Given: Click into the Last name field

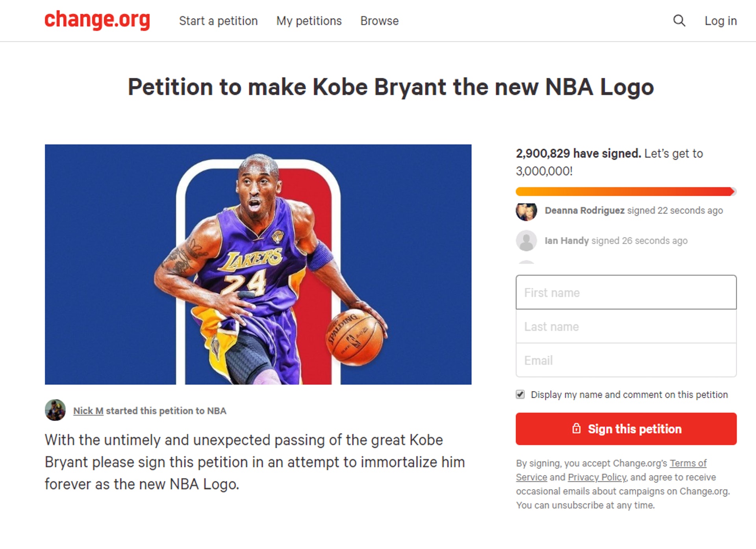Looking at the screenshot, I should [x=626, y=326].
